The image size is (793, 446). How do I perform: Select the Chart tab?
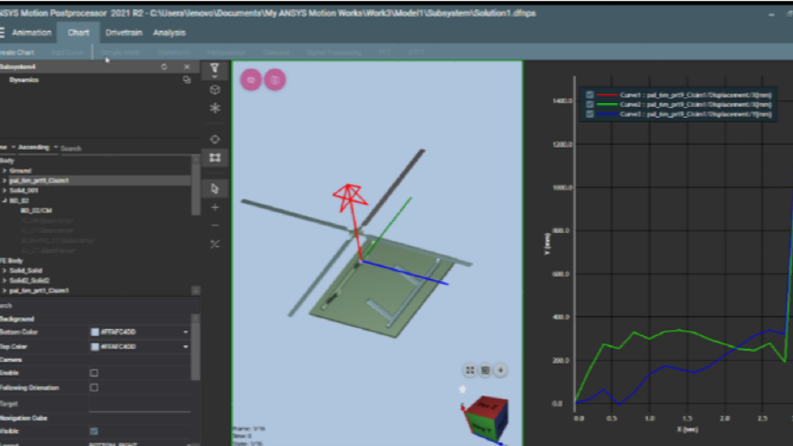78,32
